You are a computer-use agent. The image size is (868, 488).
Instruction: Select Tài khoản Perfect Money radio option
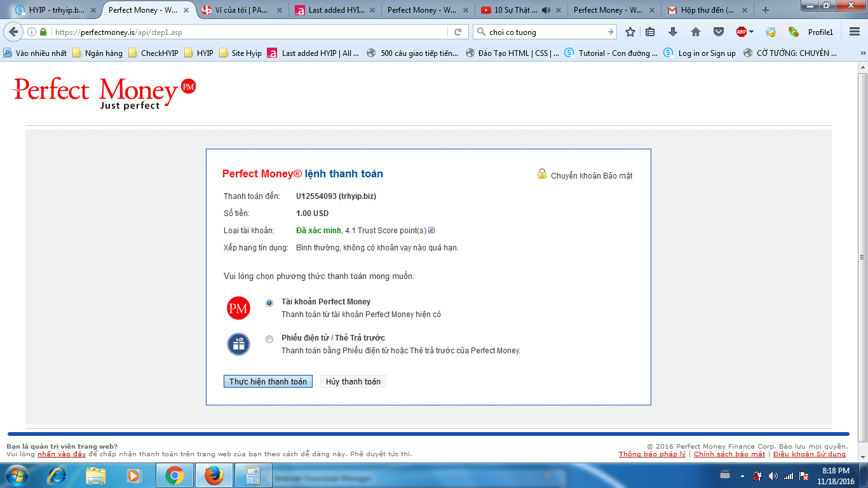pos(269,303)
